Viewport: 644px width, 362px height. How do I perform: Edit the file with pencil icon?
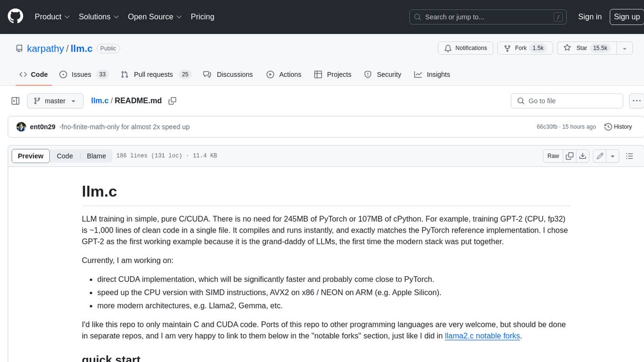click(x=600, y=156)
